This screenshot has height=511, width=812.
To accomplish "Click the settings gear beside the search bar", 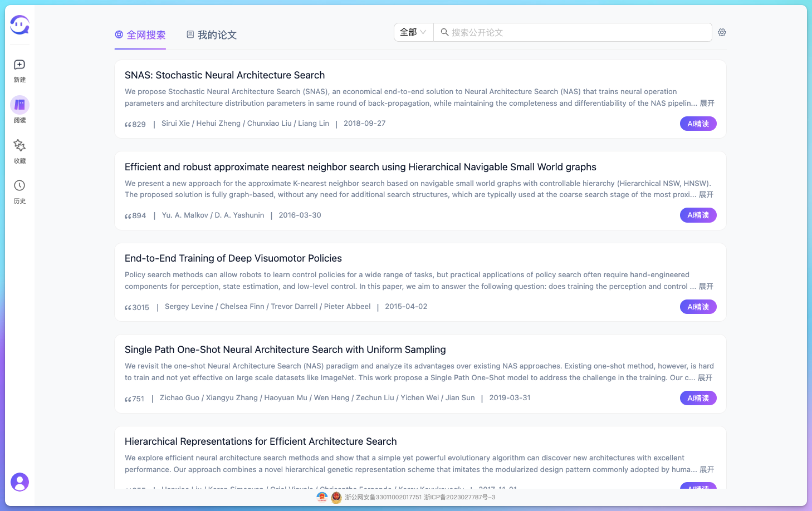I will 722,32.
